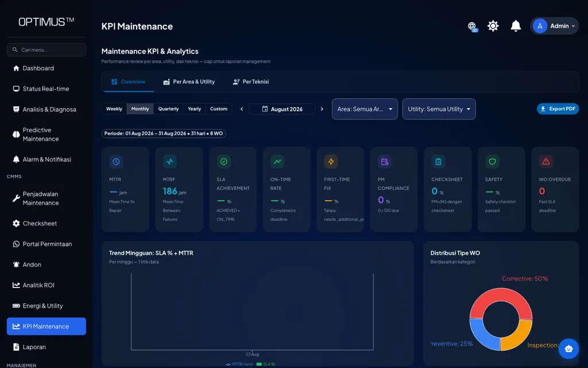
Task: Click the MTBF pulse icon
Action: (x=170, y=162)
